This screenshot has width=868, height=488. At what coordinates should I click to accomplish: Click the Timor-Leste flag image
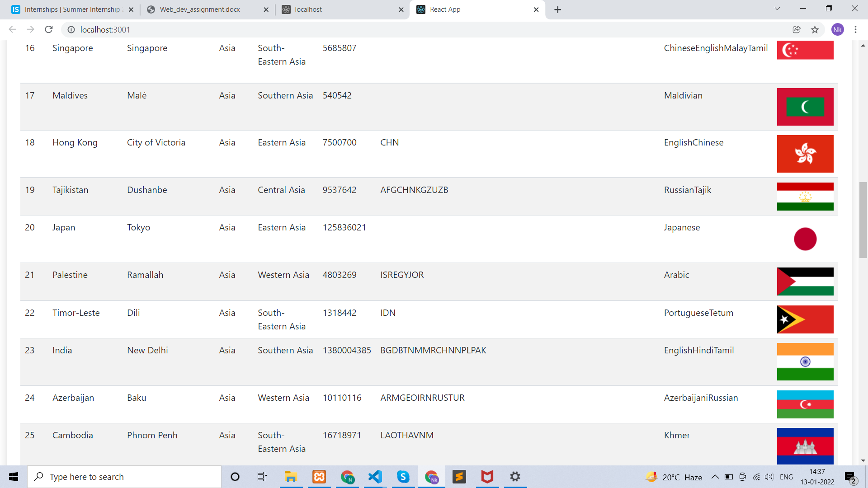805,319
